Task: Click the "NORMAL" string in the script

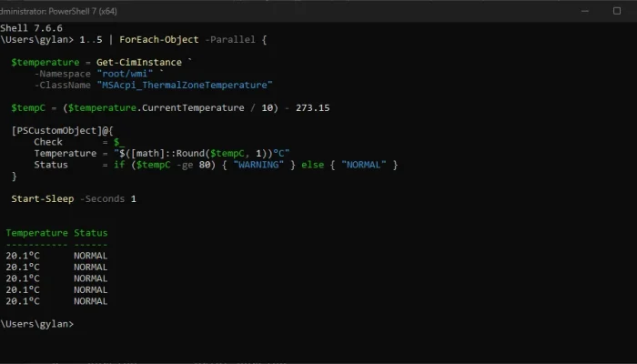Action: click(x=364, y=165)
